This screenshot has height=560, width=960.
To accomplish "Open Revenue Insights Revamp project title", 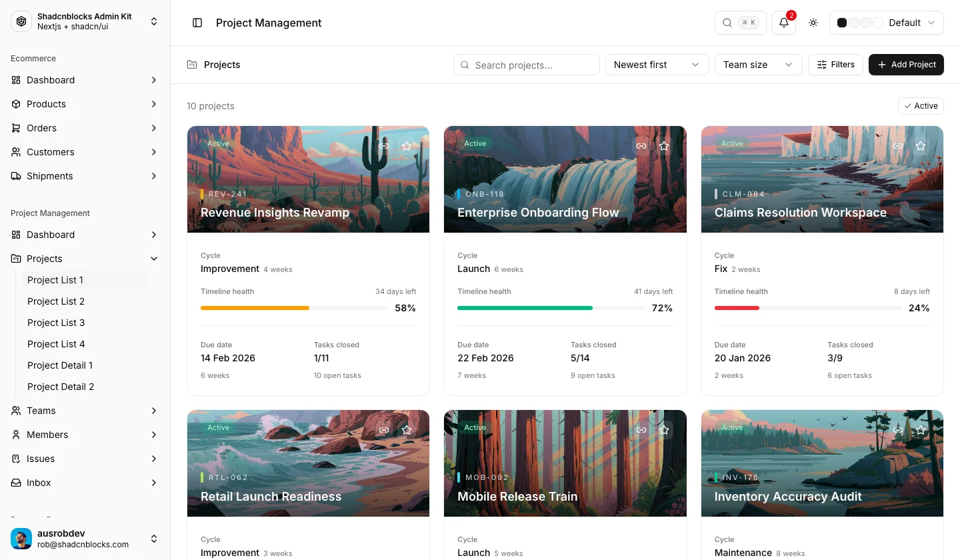I will click(x=275, y=213).
